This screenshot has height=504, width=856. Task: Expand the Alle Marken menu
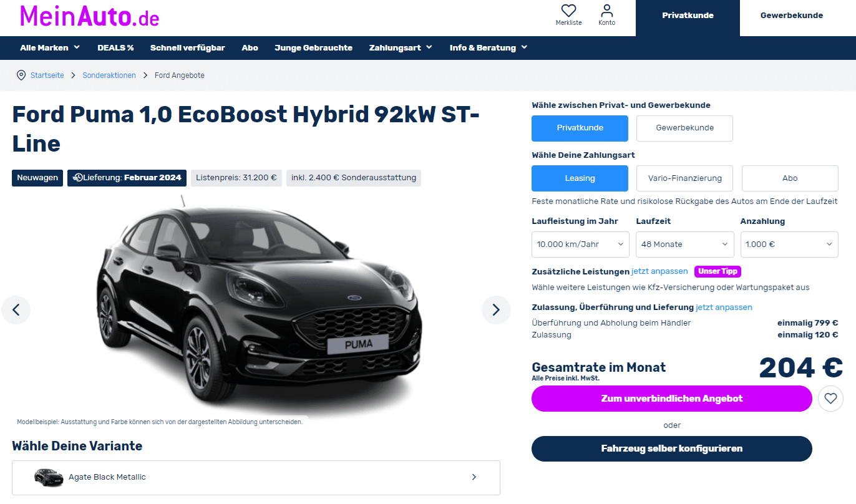[x=50, y=48]
